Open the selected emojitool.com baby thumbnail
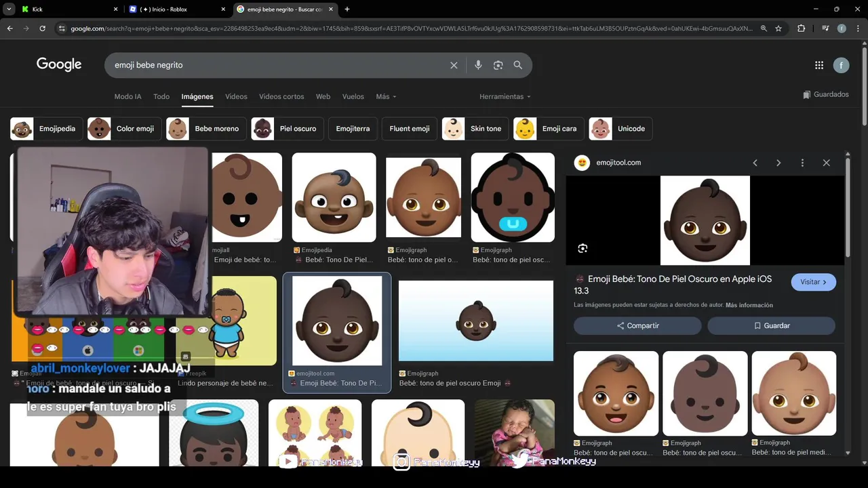Screen dimensions: 868x488 pos(337,321)
